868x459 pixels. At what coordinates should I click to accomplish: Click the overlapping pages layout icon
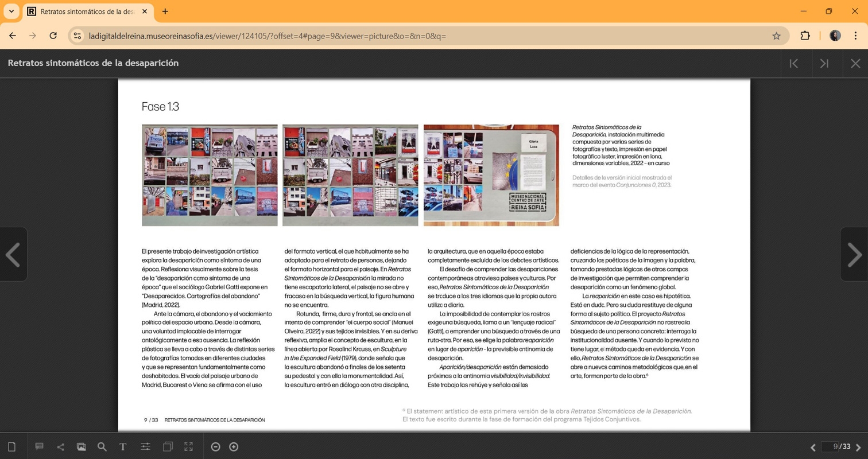168,446
